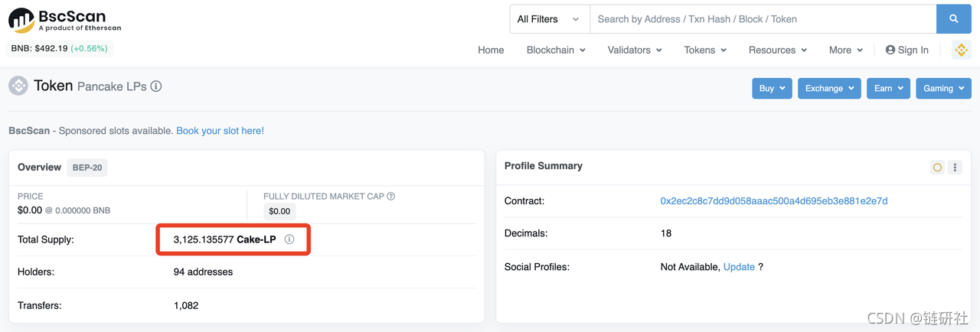Click the blue search magnifier button

tap(953, 19)
